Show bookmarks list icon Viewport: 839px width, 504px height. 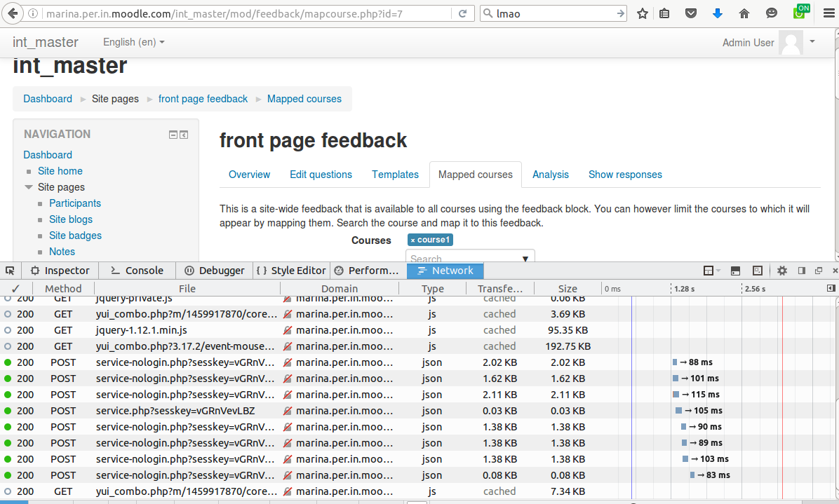(x=664, y=13)
